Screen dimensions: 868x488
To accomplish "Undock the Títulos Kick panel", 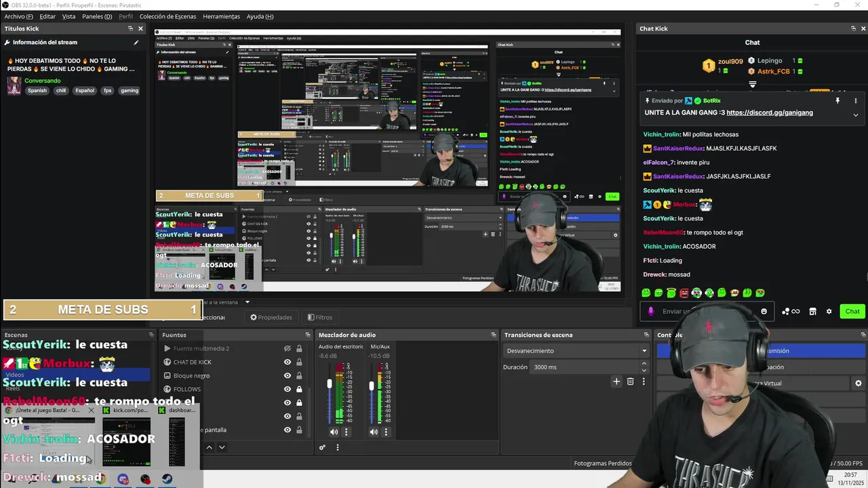I will 130,28.
